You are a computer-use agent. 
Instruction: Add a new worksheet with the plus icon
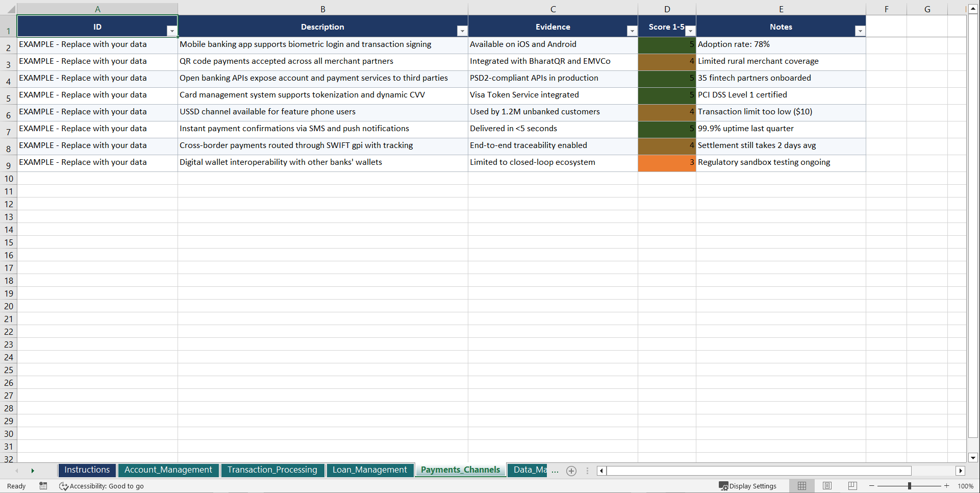point(571,471)
